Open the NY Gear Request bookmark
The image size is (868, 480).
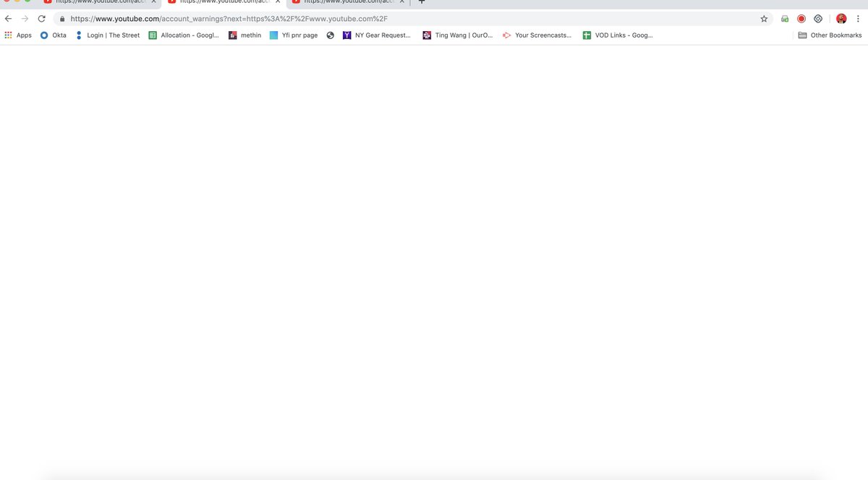click(x=377, y=35)
